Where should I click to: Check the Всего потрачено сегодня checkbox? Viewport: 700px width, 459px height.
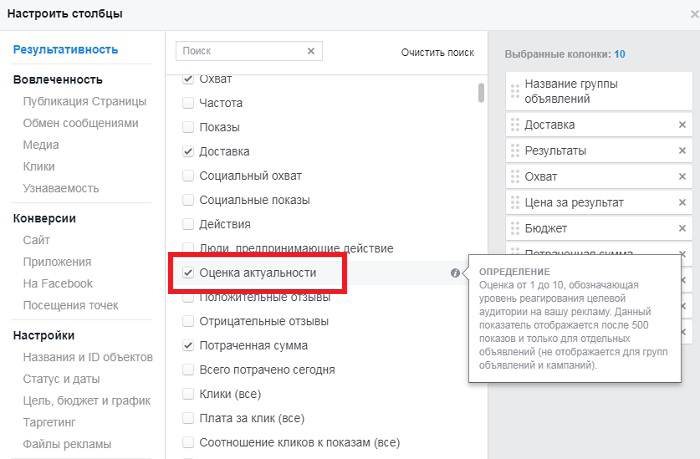(x=188, y=369)
